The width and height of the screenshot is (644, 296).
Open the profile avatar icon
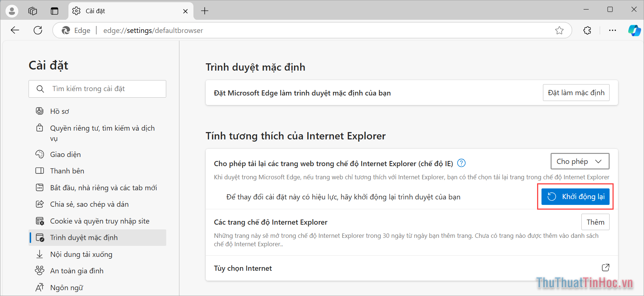(12, 11)
